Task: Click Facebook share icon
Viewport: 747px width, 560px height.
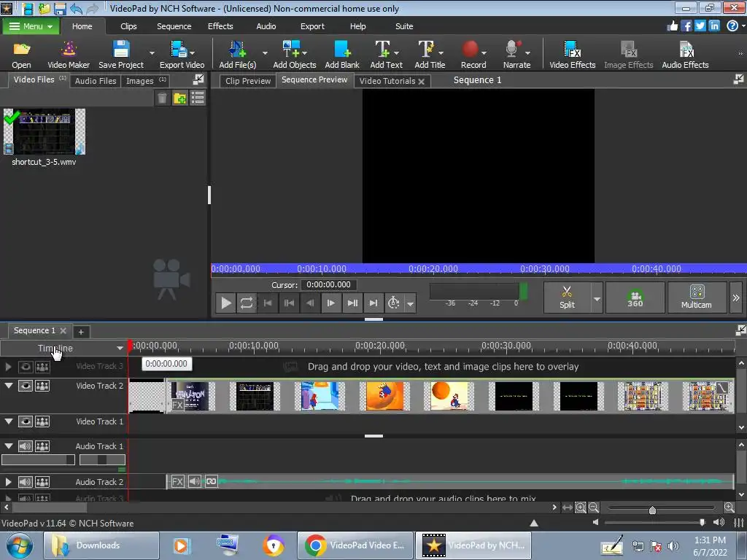Action: click(686, 26)
